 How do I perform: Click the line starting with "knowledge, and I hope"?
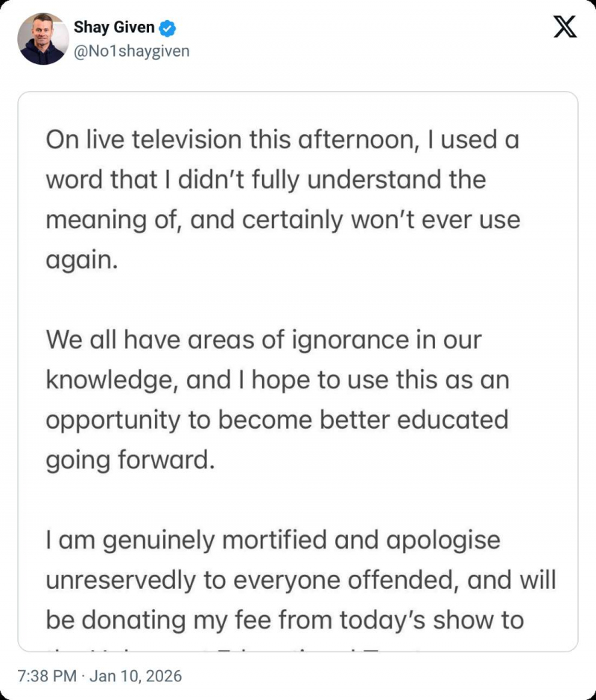[277, 380]
